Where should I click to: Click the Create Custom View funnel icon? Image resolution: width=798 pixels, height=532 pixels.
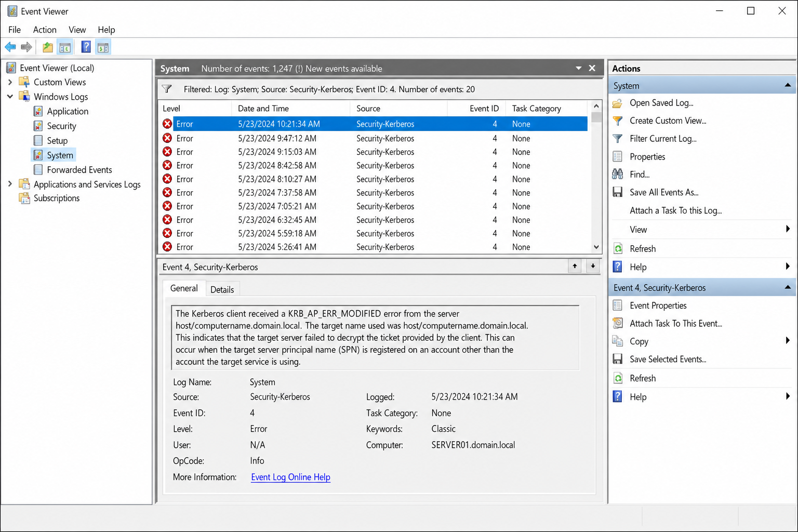(618, 121)
